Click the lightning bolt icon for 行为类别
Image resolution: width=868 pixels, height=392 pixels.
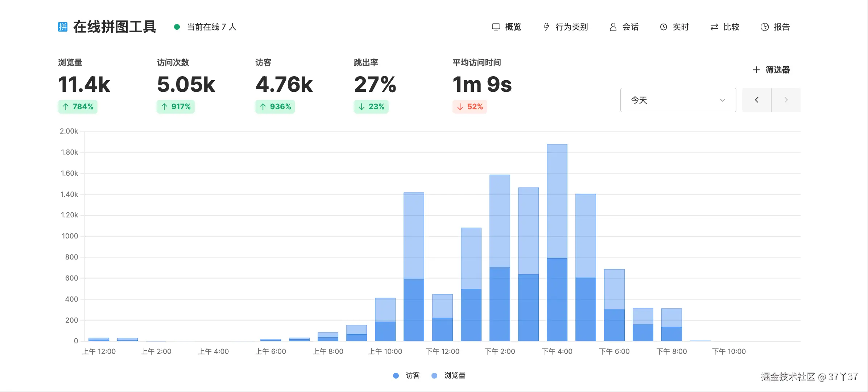pos(546,27)
